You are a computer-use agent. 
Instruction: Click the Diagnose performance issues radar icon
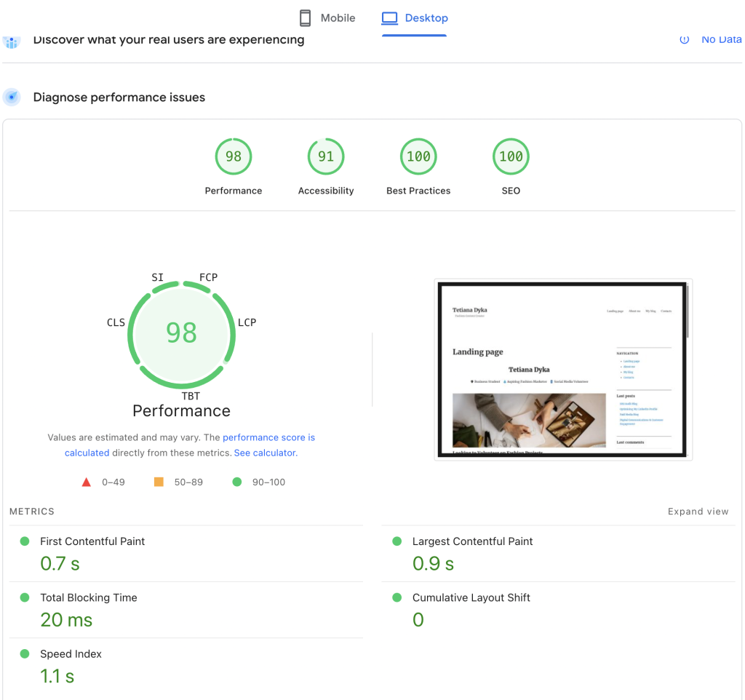coord(12,98)
